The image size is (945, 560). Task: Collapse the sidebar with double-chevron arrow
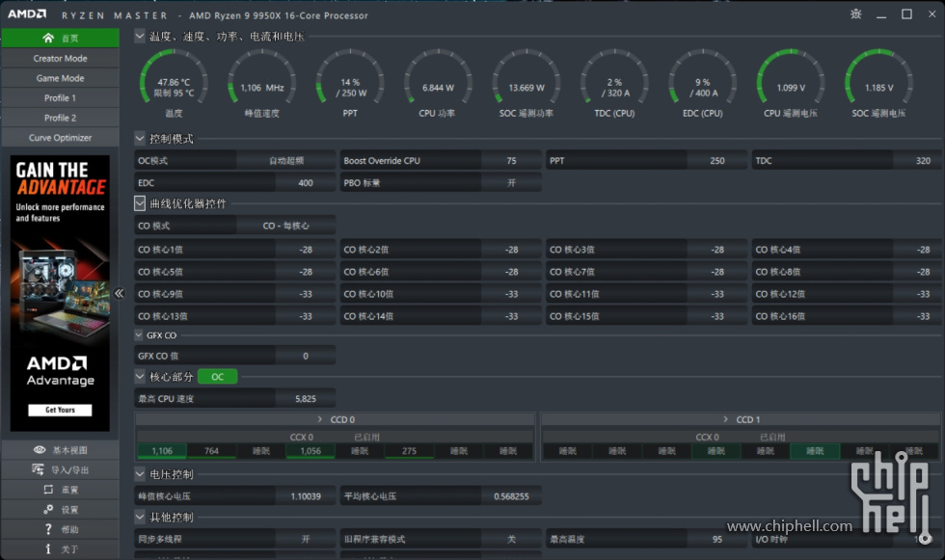coord(120,293)
